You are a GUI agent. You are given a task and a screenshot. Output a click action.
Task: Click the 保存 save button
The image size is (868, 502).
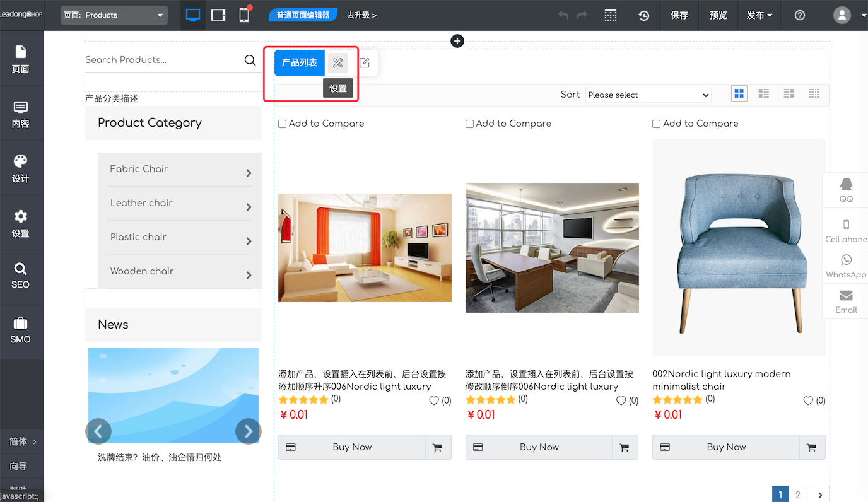pyautogui.click(x=679, y=15)
